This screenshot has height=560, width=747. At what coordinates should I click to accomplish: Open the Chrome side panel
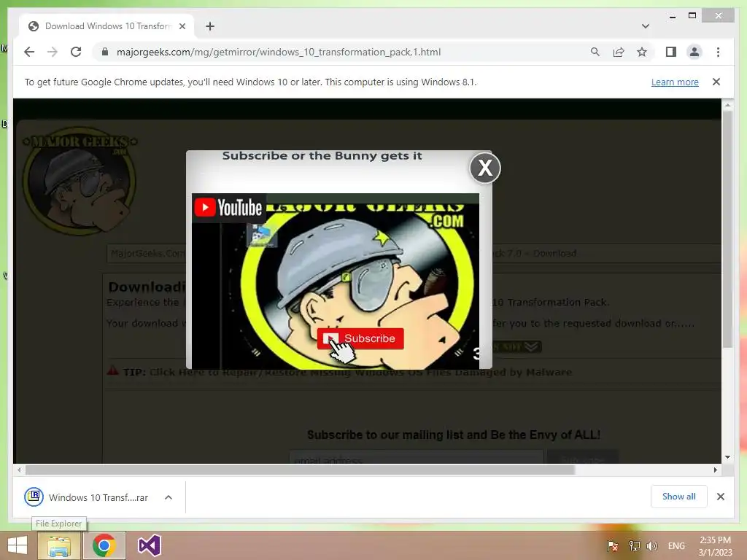coord(671,52)
